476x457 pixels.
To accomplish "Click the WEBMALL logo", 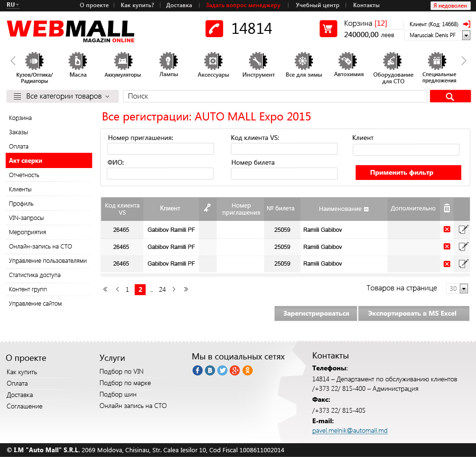I will pos(70,31).
